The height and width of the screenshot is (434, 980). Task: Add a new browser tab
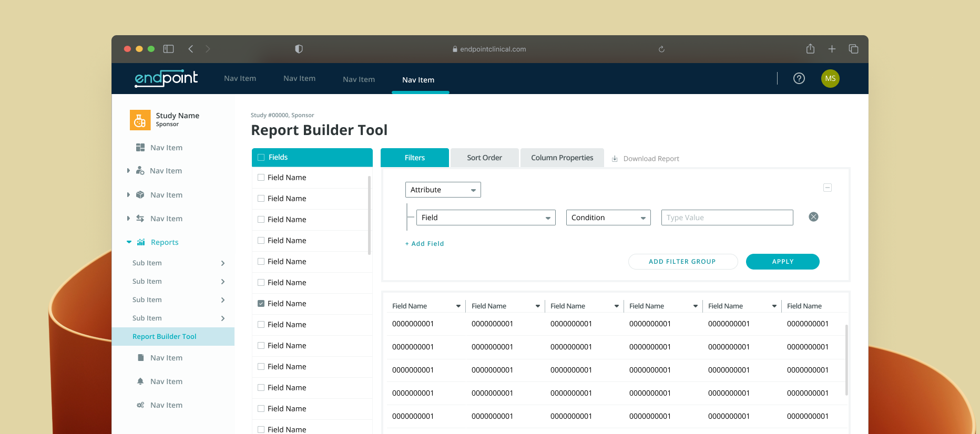click(x=832, y=49)
